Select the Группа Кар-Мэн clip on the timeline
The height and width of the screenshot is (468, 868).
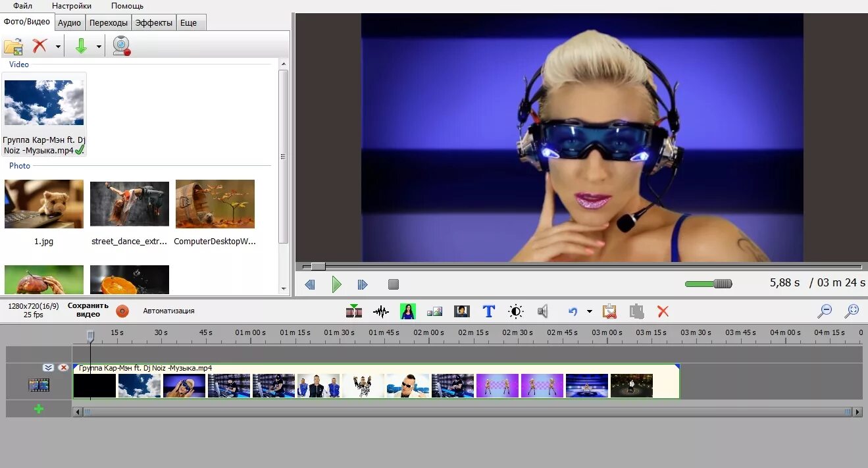(x=376, y=381)
